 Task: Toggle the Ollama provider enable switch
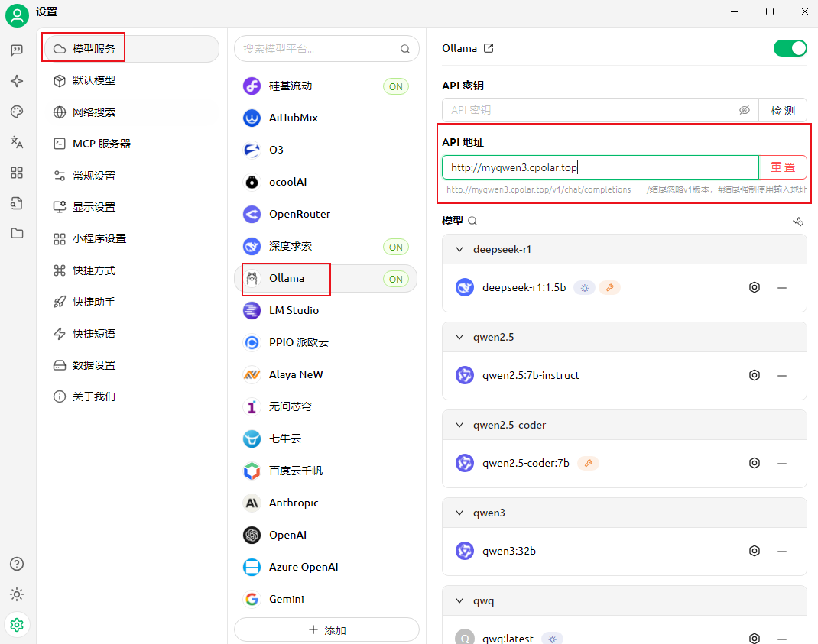790,48
